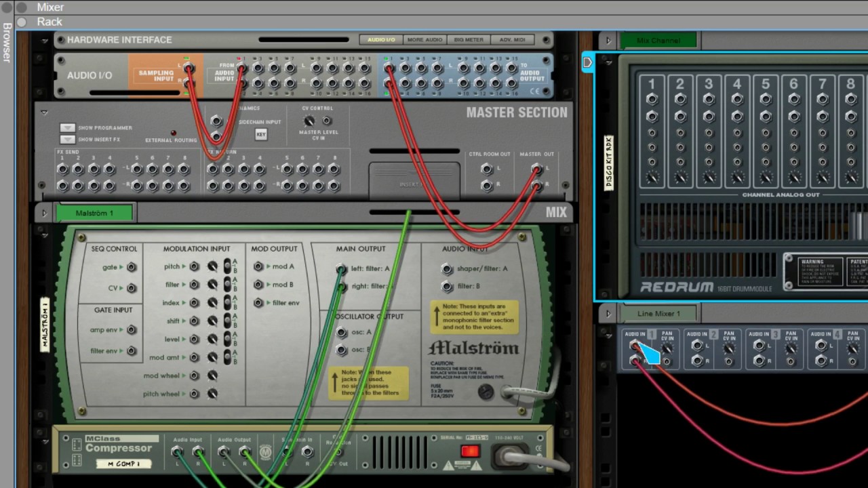
Task: Click the mod A output jack
Action: click(x=258, y=266)
